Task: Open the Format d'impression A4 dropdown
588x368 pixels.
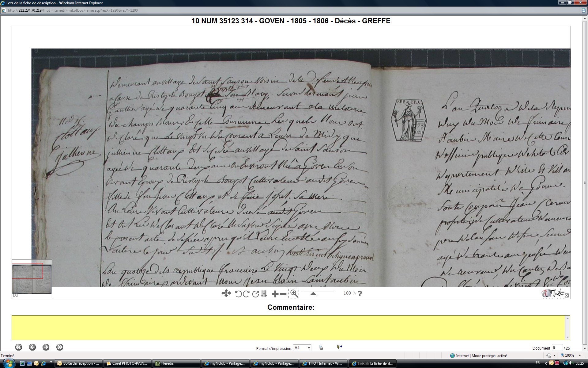Action: tap(308, 348)
